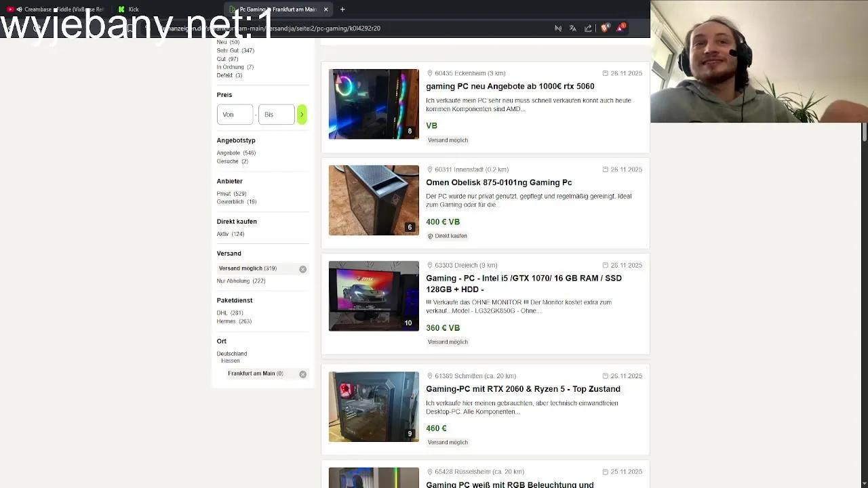Click location pin icon for 63303 Dreieich
The height and width of the screenshot is (488, 868).
(x=429, y=265)
